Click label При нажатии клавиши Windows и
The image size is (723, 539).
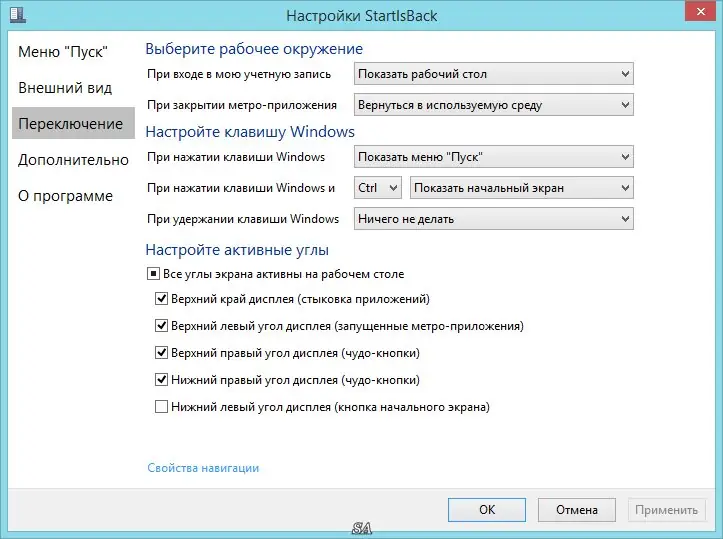[x=241, y=188]
